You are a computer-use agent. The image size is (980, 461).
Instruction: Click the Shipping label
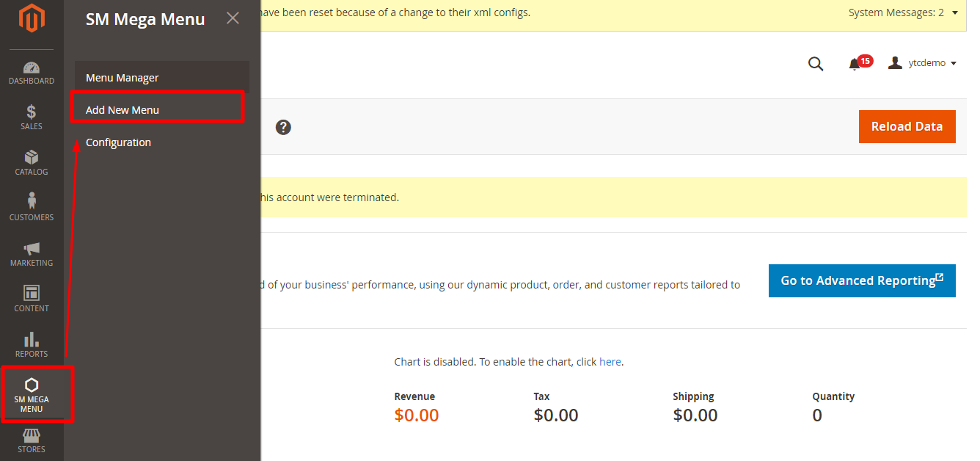[x=693, y=396]
